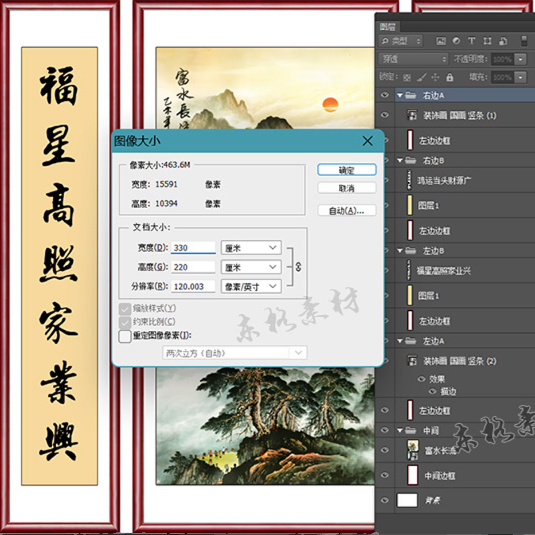The height and width of the screenshot is (535, 535).
Task: Collapse the 右边A group triangle
Action: click(400, 95)
